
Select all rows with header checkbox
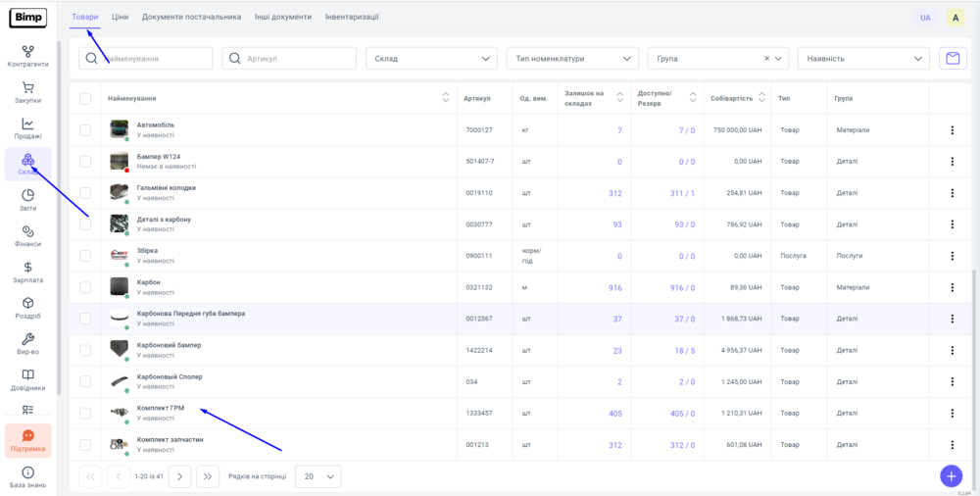[x=85, y=98]
